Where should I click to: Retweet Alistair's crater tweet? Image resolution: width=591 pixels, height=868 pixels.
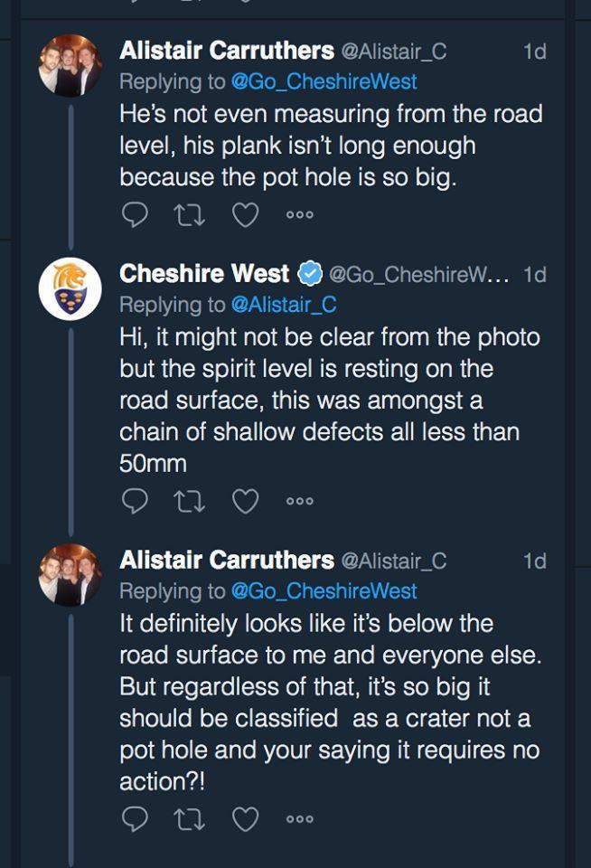point(188,817)
